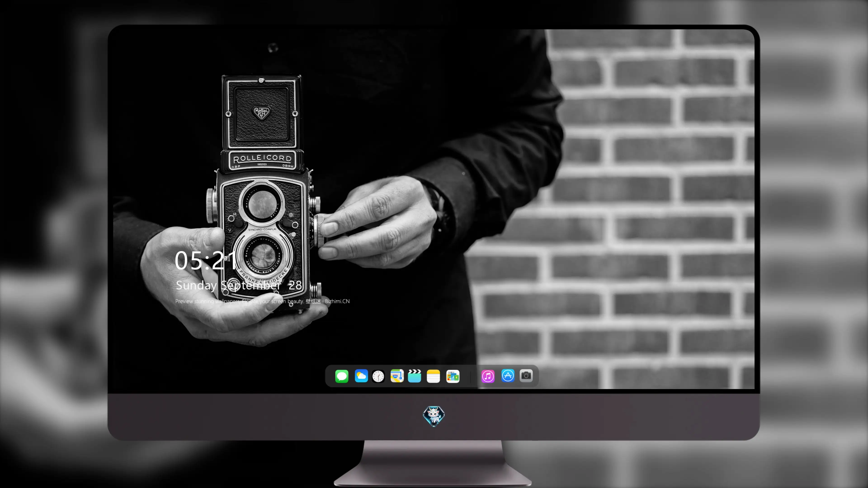868x488 pixels.
Task: Click the 05:21 clock display
Action: pos(206,260)
